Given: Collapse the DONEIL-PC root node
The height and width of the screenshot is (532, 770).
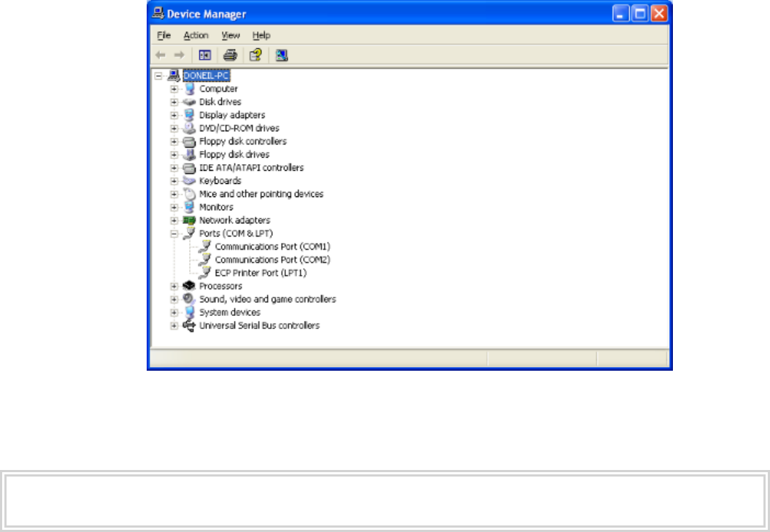Looking at the screenshot, I should coord(158,76).
